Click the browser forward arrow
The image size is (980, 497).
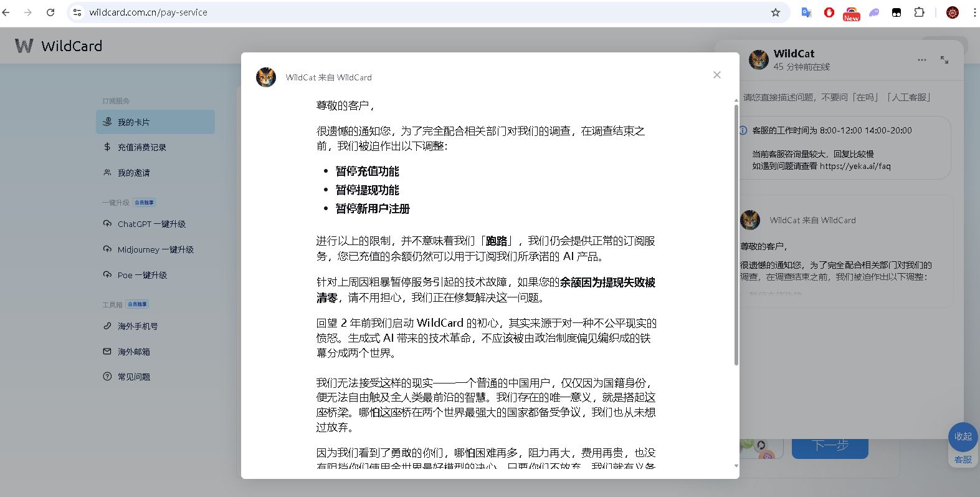[x=28, y=12]
